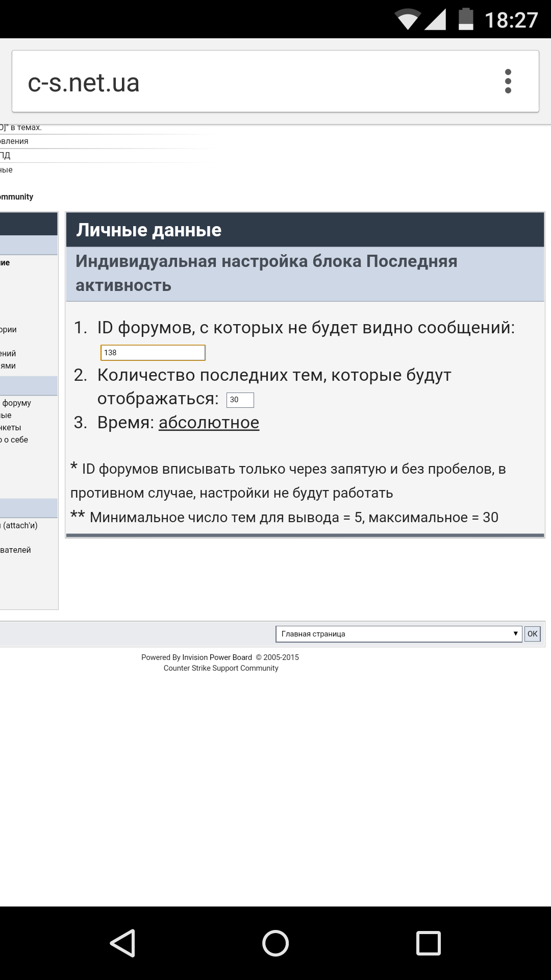
Task: Check the Wi-Fi status icon
Action: (407, 20)
